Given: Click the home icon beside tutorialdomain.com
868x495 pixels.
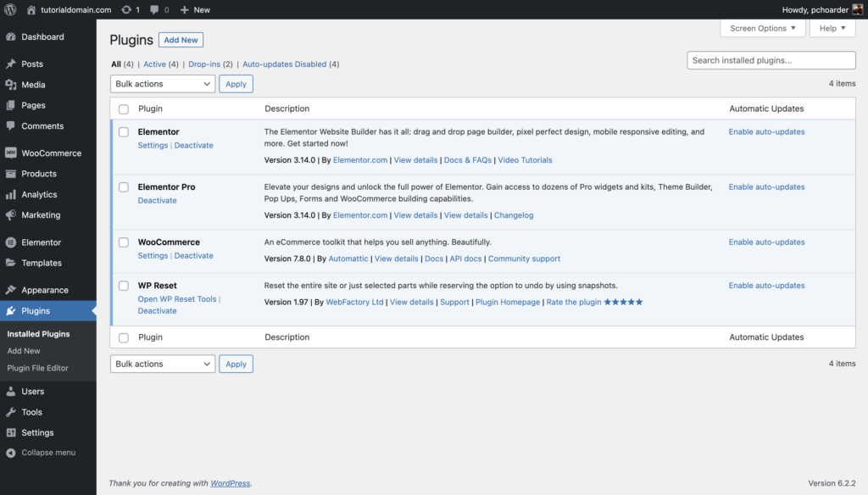Looking at the screenshot, I should pyautogui.click(x=31, y=9).
